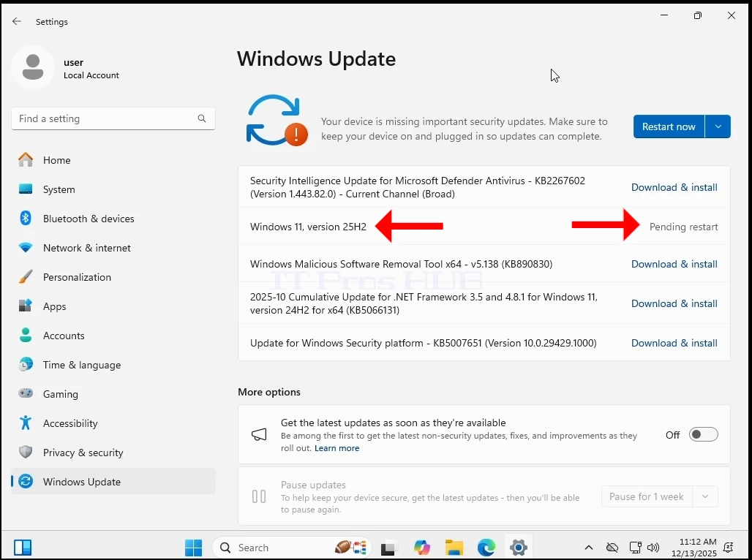752x560 pixels.
Task: Open Gaming settings
Action: tap(113, 394)
